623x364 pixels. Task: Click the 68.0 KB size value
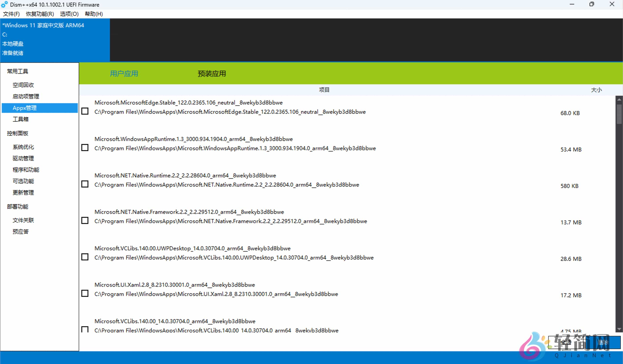(570, 113)
